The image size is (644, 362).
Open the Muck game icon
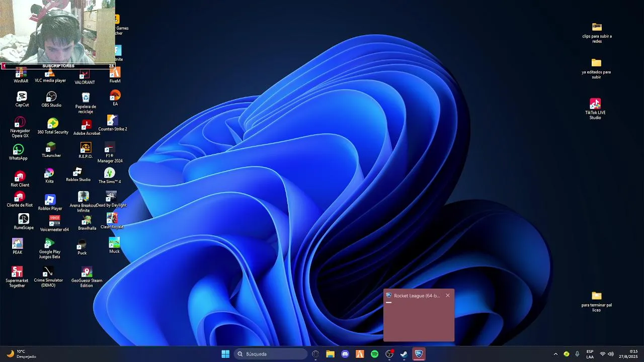[114, 246]
